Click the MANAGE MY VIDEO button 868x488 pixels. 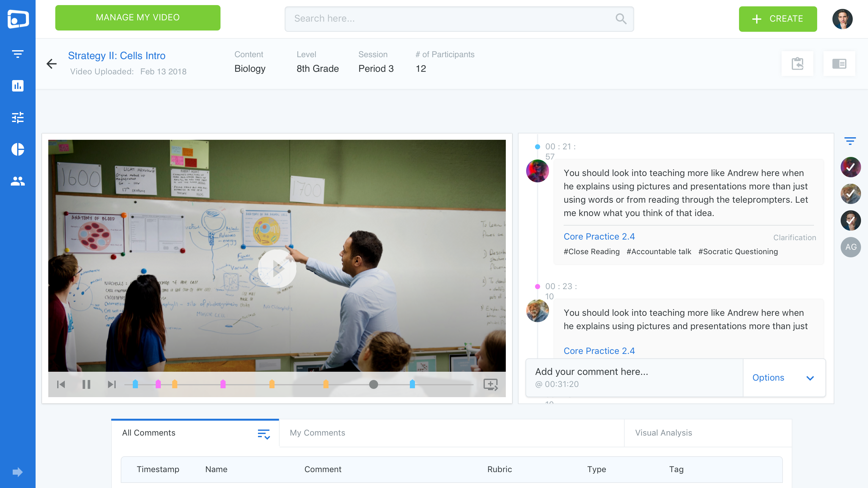point(137,18)
